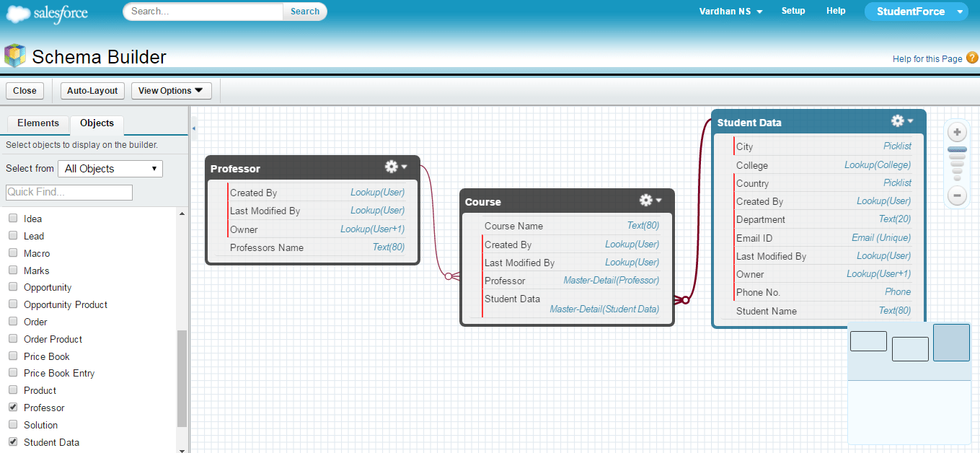
Task: Select the Professor object title bar
Action: tap(312, 168)
